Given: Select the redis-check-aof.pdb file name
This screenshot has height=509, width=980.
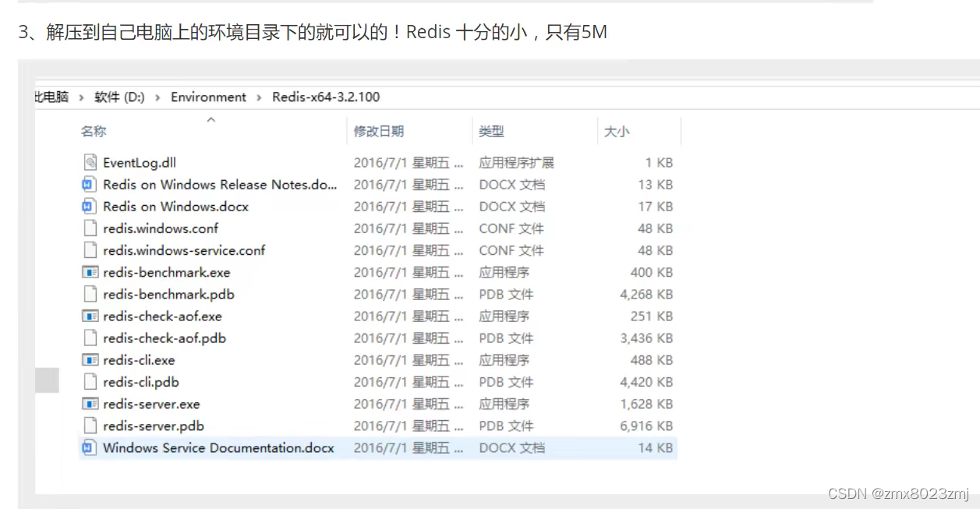Looking at the screenshot, I should [165, 338].
